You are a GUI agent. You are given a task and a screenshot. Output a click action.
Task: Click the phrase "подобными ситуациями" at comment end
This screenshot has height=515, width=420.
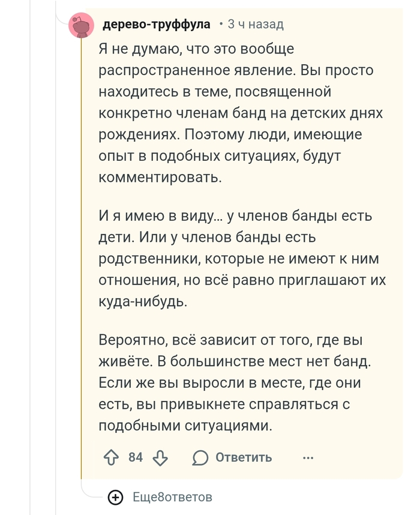click(x=185, y=426)
